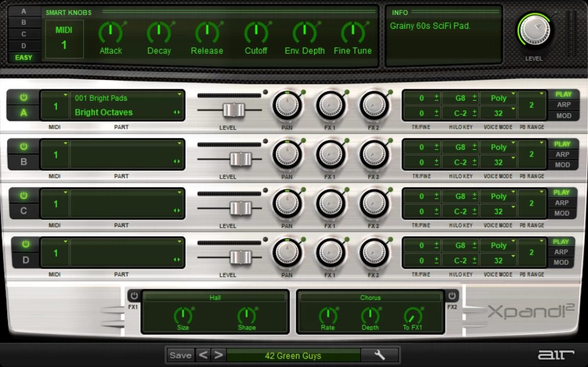Click part A high key G8 field
This screenshot has width=588, height=367.
pyautogui.click(x=460, y=98)
